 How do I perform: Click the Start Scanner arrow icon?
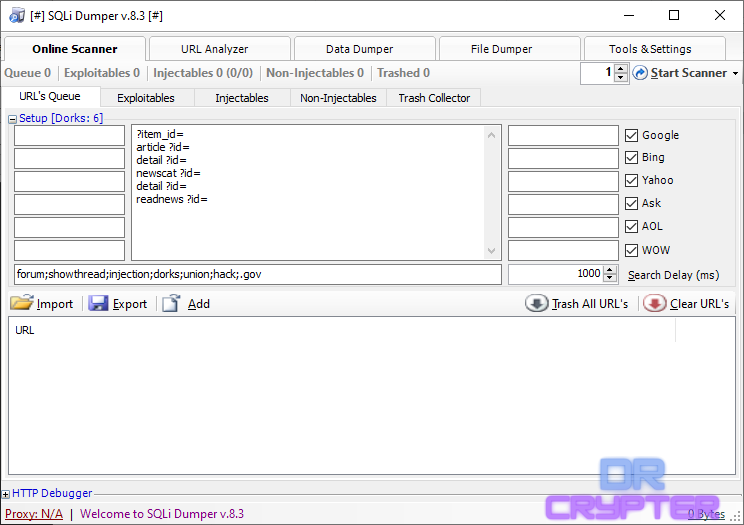coord(640,73)
